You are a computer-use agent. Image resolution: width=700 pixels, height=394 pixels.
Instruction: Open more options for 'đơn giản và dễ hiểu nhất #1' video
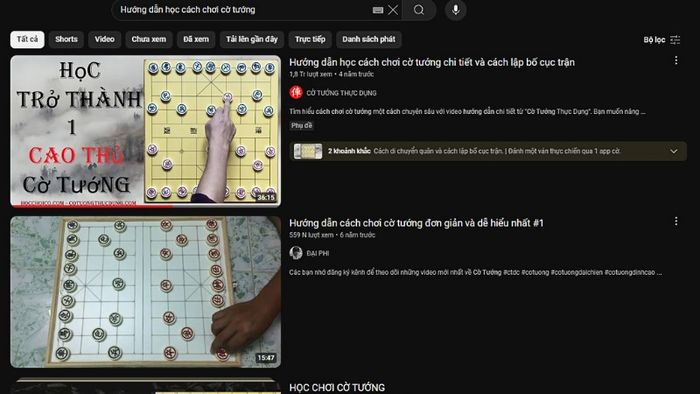click(x=676, y=221)
